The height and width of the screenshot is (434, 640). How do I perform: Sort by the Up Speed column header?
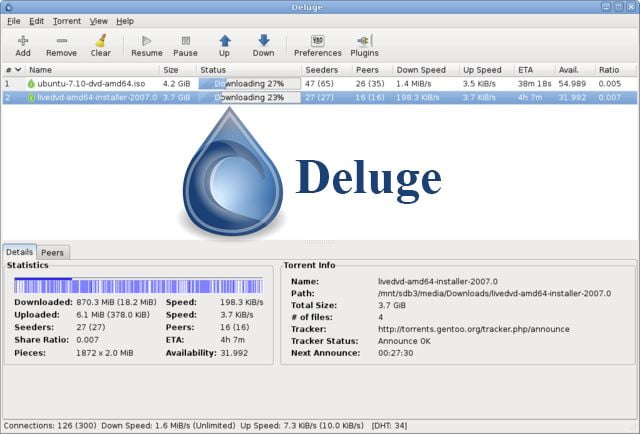point(487,70)
